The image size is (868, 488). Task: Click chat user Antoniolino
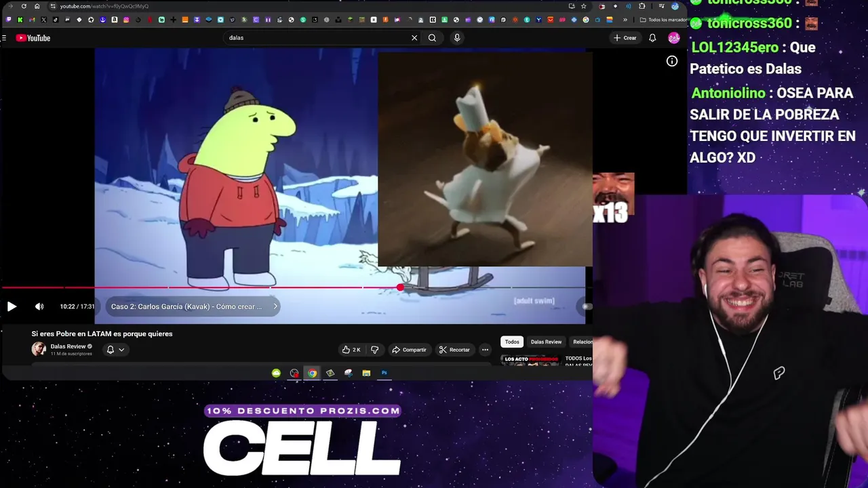728,93
